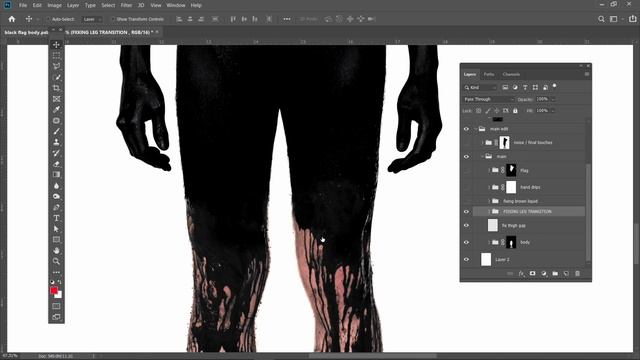Add a layer mask
The height and width of the screenshot is (360, 640).
click(533, 273)
